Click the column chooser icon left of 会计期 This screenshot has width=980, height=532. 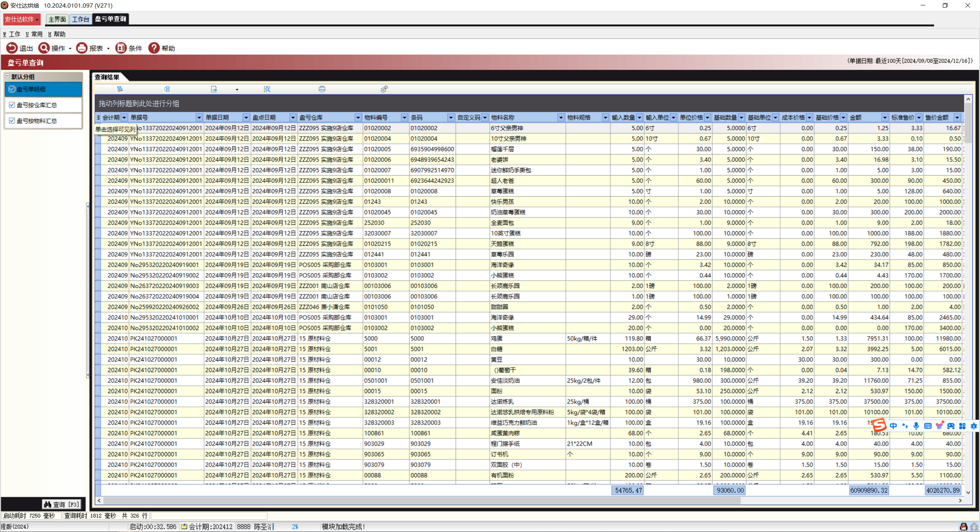pos(98,117)
